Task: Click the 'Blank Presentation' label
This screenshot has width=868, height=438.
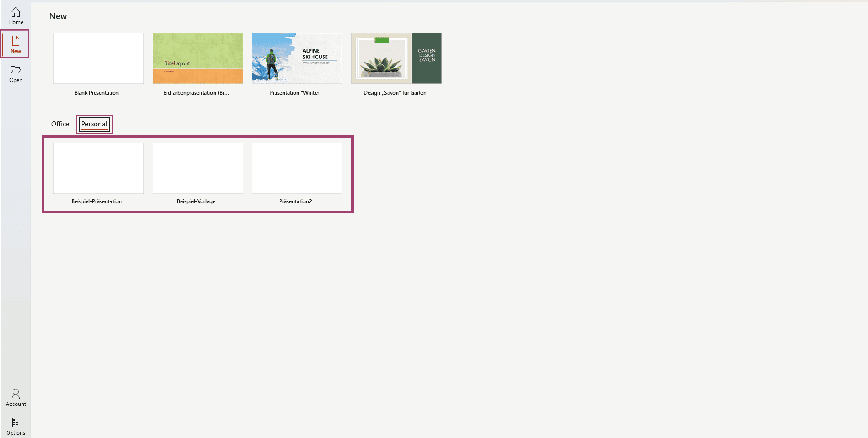Action: [96, 93]
